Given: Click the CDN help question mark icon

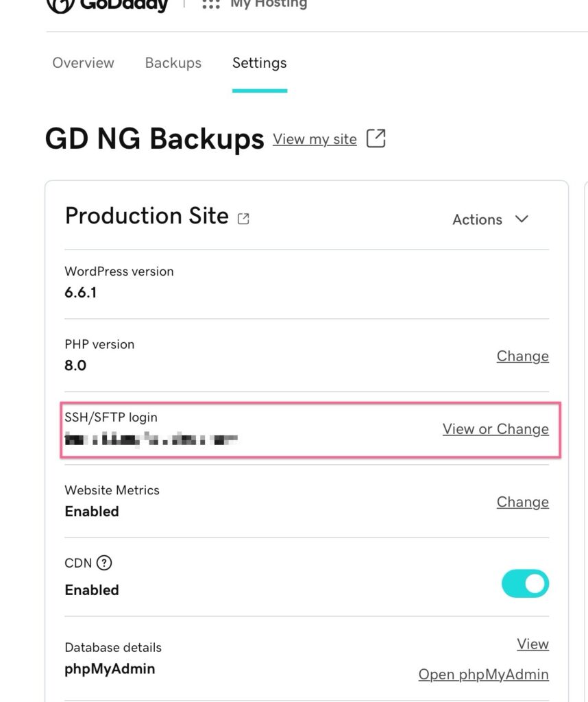Looking at the screenshot, I should [x=103, y=563].
